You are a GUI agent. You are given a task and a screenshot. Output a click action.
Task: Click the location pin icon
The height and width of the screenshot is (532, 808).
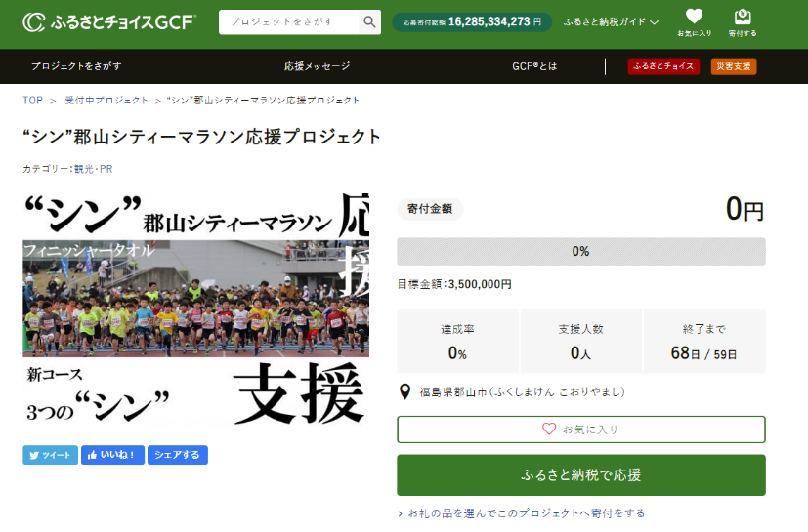click(x=405, y=392)
